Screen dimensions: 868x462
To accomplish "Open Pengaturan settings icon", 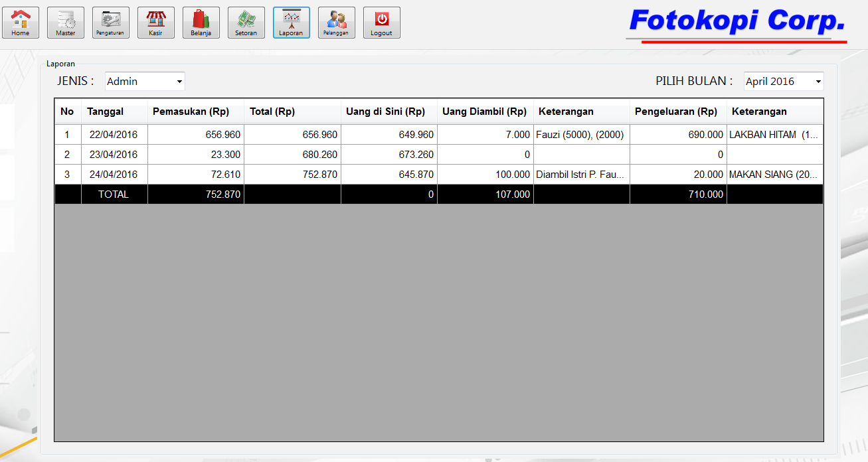I will coord(110,22).
